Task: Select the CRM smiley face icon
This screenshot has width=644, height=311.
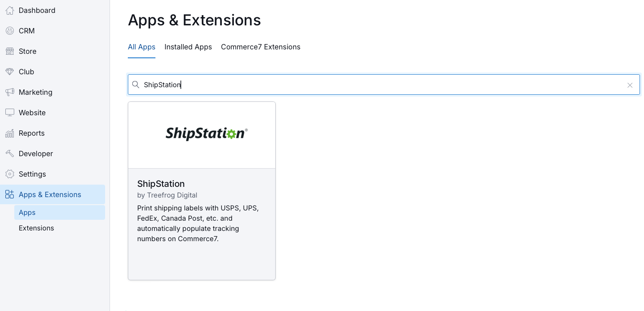Action: click(9, 31)
